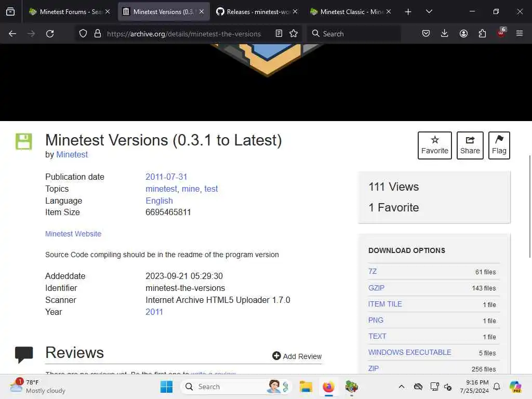
Task: Open the Minetest Website link
Action: coord(73,234)
